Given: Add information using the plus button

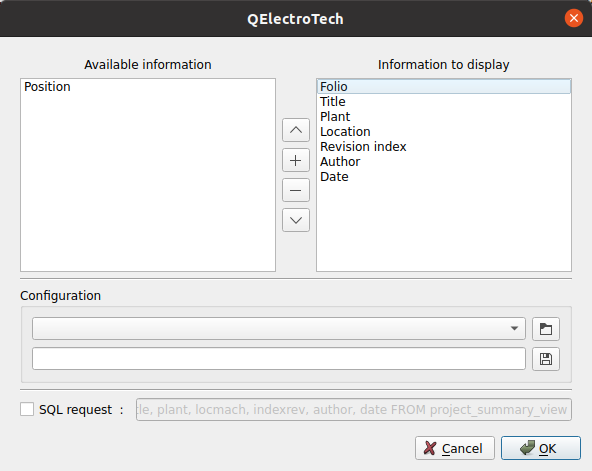Looking at the screenshot, I should [296, 160].
